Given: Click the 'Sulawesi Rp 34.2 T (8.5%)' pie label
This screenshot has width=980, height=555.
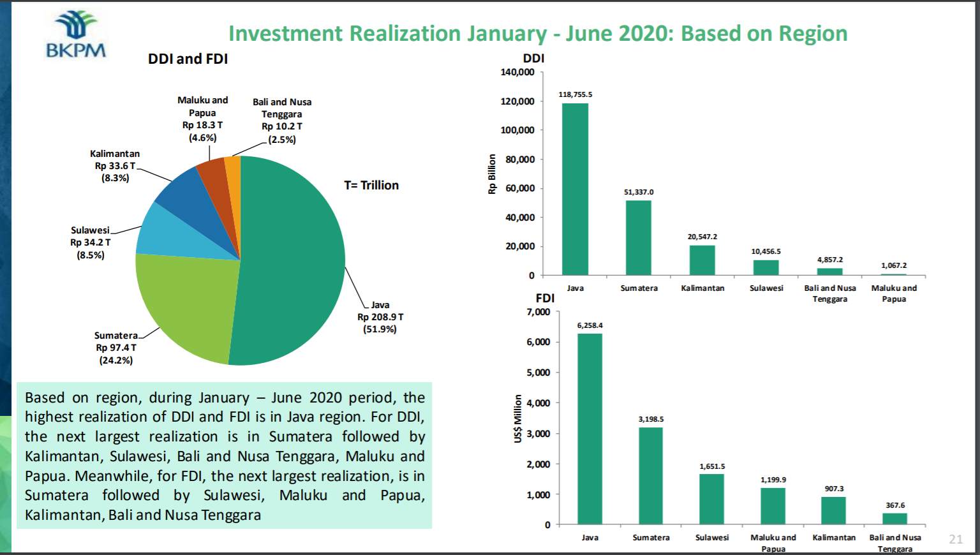Looking at the screenshot, I should 91,242.
